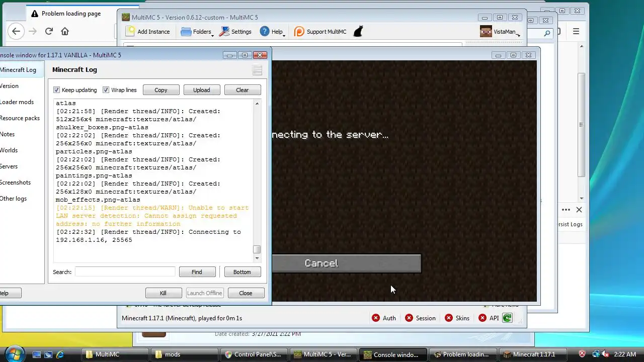Image resolution: width=644 pixels, height=362 pixels.
Task: Switch to the MultiMC folder taskbar button
Action: tap(115, 354)
